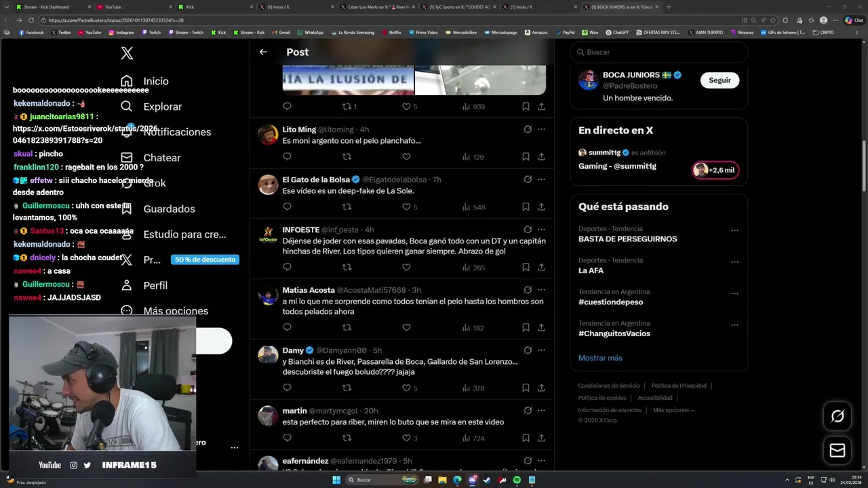
Task: Open more options on martin's reply
Action: tap(541, 411)
